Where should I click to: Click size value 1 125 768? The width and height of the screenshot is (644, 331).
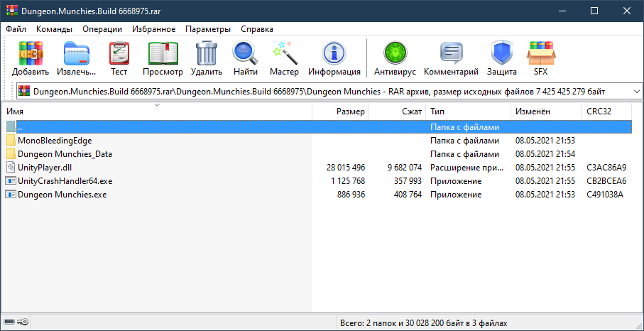348,180
